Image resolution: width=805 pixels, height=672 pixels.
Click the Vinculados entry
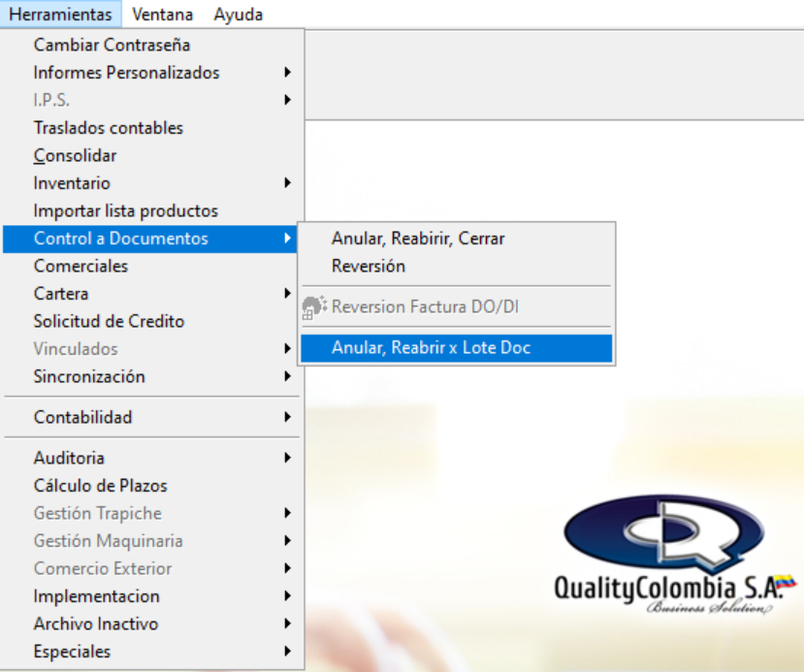point(151,350)
